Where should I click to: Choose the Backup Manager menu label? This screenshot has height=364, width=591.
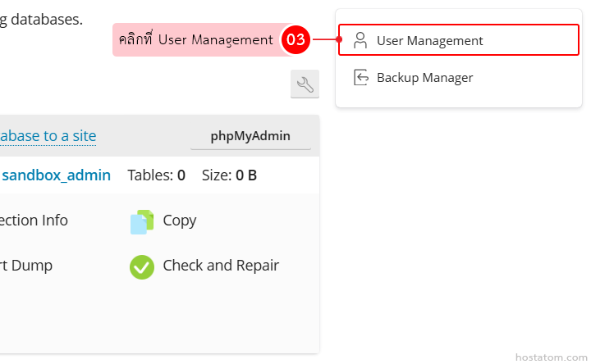[424, 77]
